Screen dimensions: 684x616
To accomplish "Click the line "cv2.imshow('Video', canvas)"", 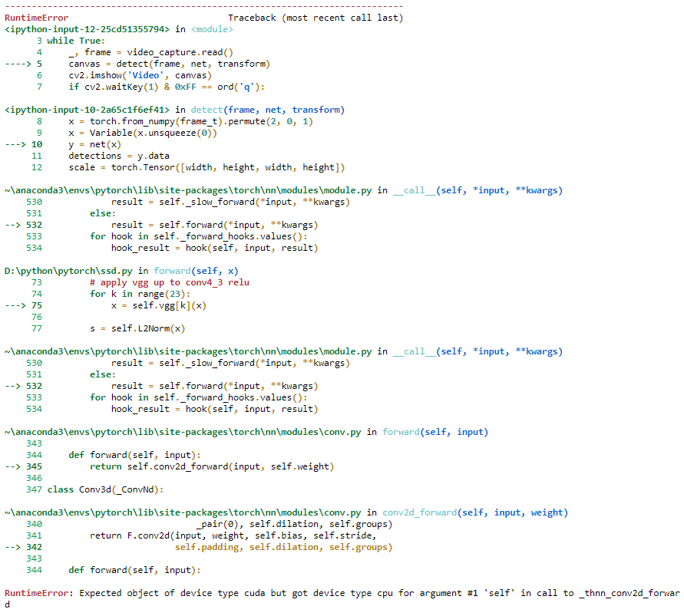I will (140, 75).
